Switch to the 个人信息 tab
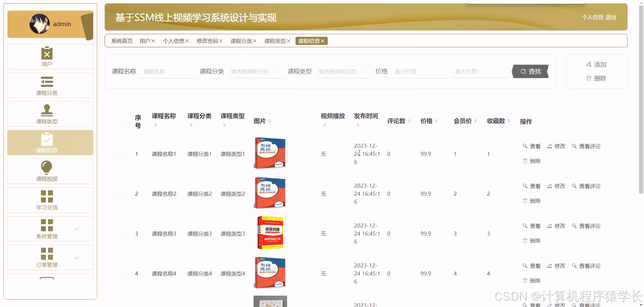The image size is (644, 307). pyautogui.click(x=173, y=41)
